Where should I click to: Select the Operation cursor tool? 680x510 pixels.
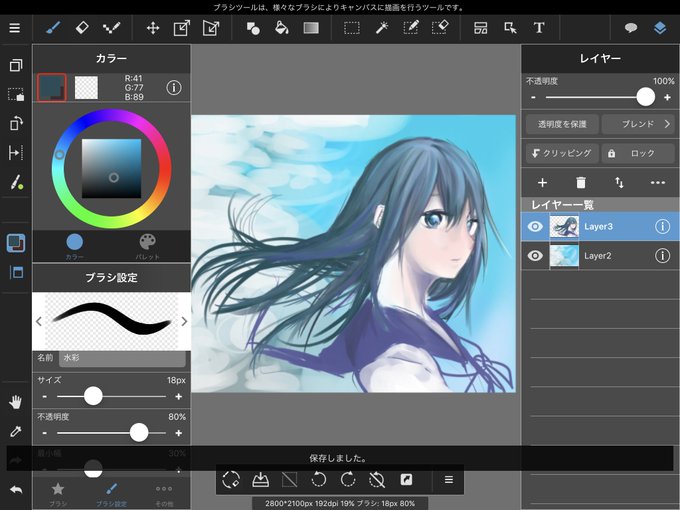[510, 29]
